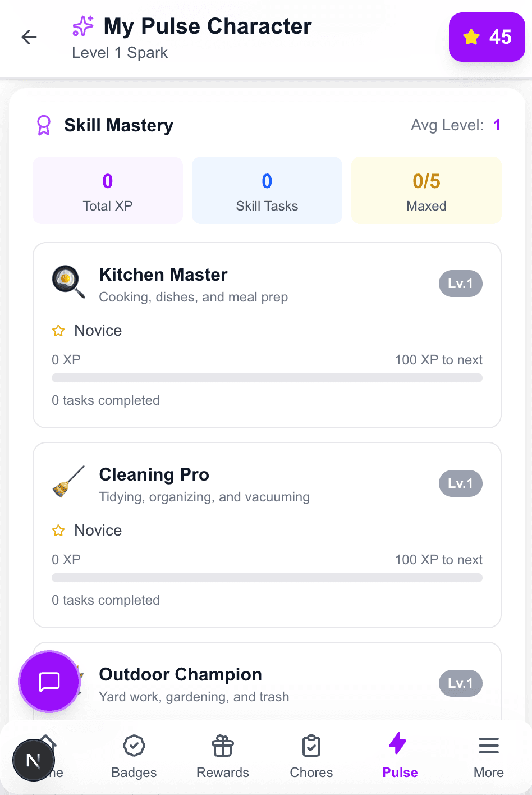Open the Rewards gift icon

tap(222, 746)
